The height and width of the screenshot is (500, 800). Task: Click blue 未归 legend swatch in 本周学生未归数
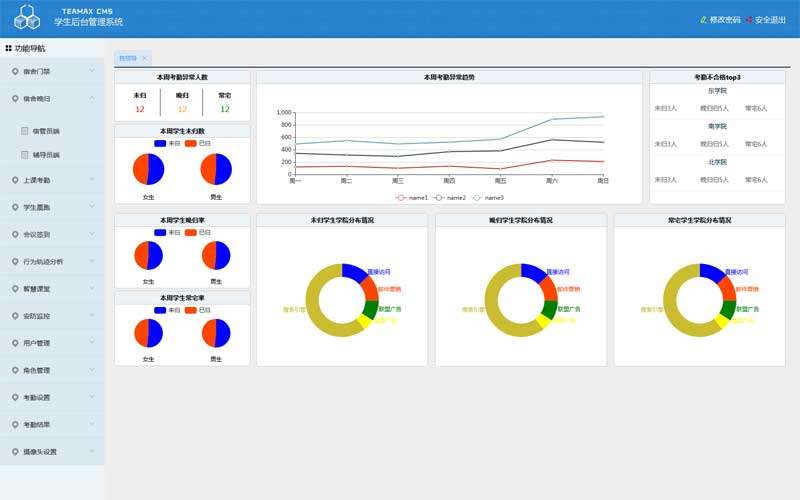(159, 143)
